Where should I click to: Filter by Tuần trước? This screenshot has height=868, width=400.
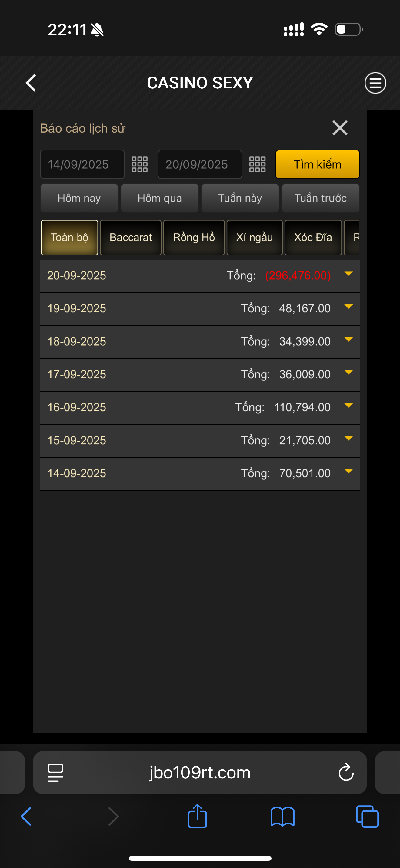320,198
